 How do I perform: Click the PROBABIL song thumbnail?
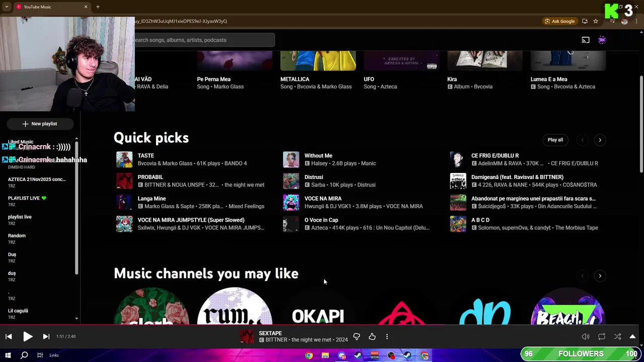pyautogui.click(x=124, y=181)
